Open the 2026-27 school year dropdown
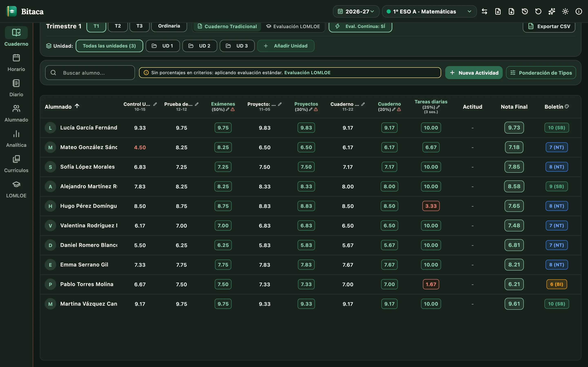Viewport: 588px width, 367px height. [x=356, y=11]
